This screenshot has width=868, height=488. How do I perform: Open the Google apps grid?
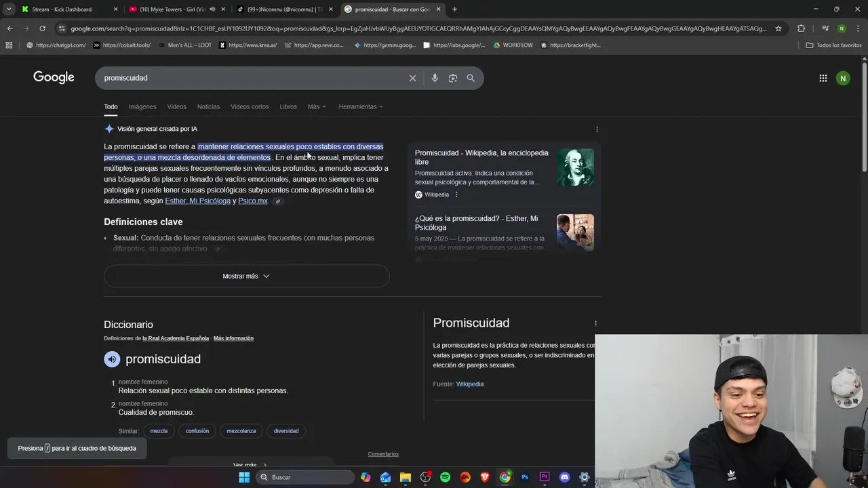click(x=823, y=78)
